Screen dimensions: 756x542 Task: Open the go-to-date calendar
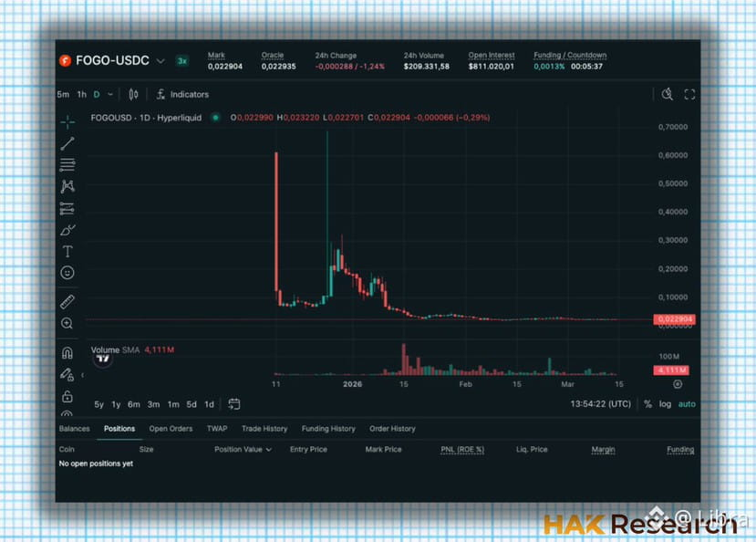234,404
